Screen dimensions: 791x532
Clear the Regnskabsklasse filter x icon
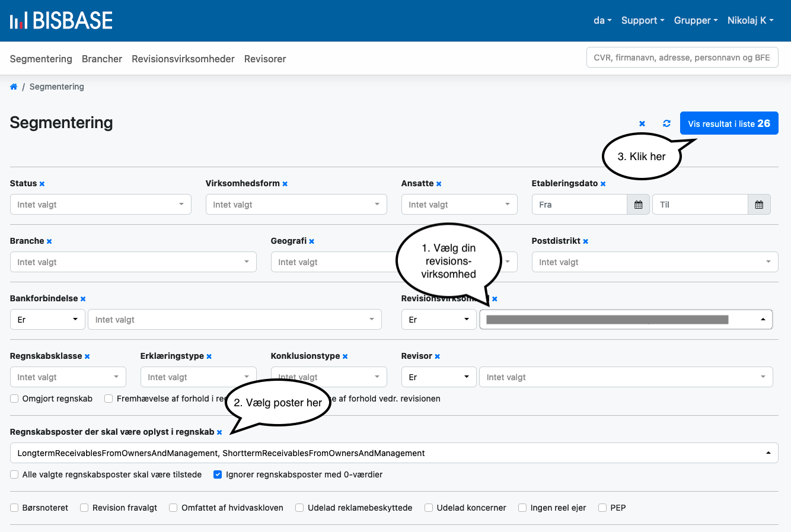(x=87, y=356)
